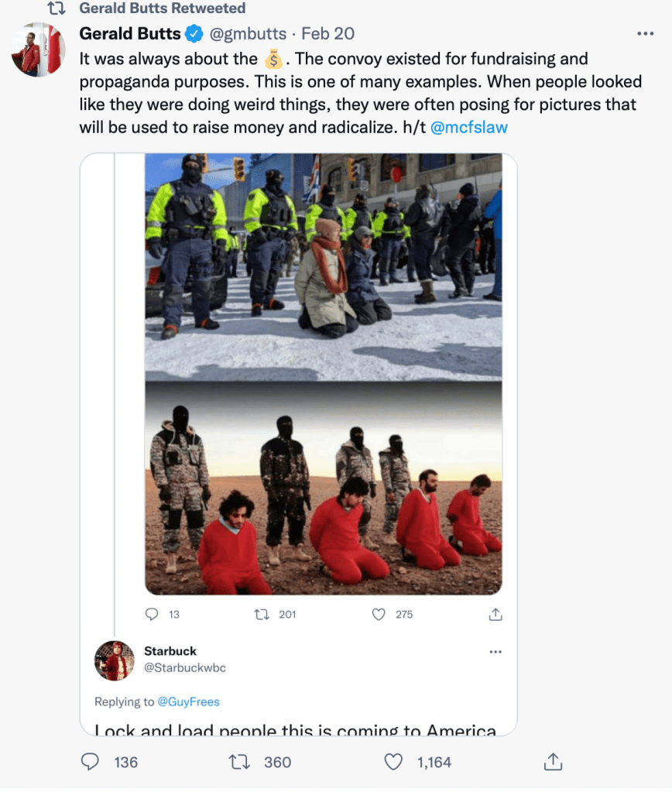
Task: Click heart icon showing 275 likes
Action: point(379,614)
